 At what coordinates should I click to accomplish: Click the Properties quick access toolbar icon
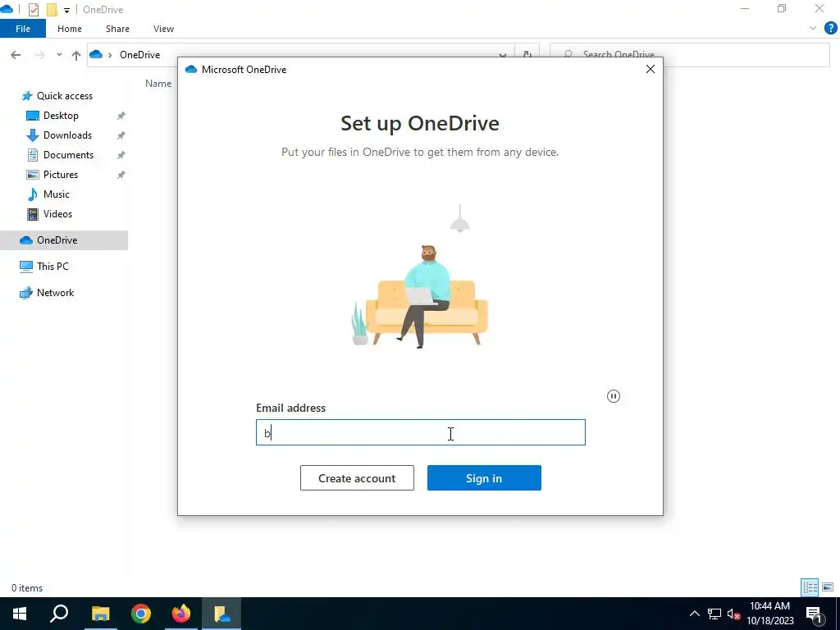(x=34, y=10)
